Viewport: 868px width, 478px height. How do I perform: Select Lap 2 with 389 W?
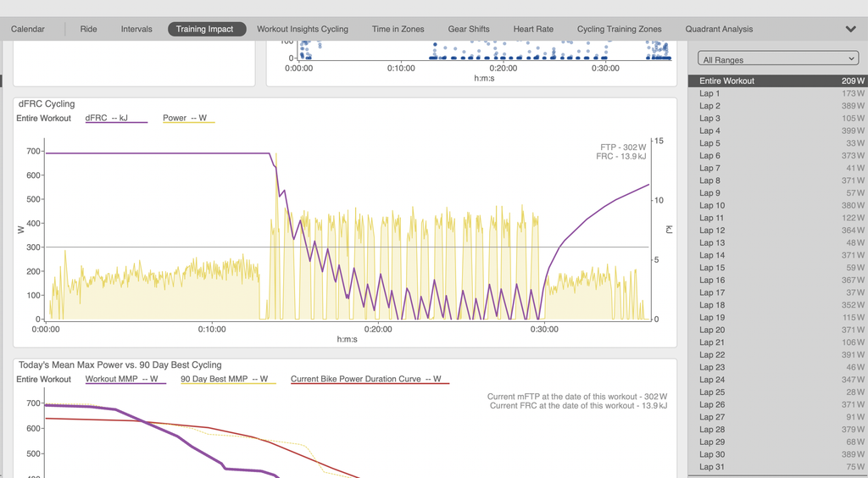778,106
